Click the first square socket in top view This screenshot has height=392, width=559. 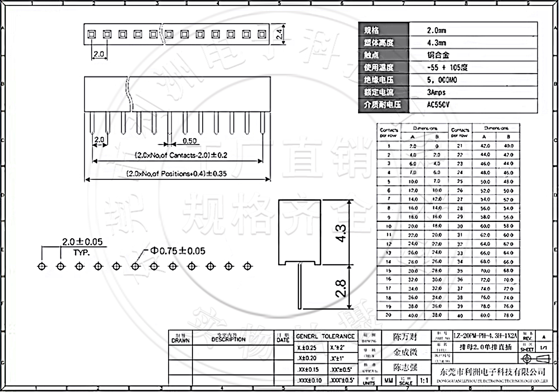click(x=92, y=34)
